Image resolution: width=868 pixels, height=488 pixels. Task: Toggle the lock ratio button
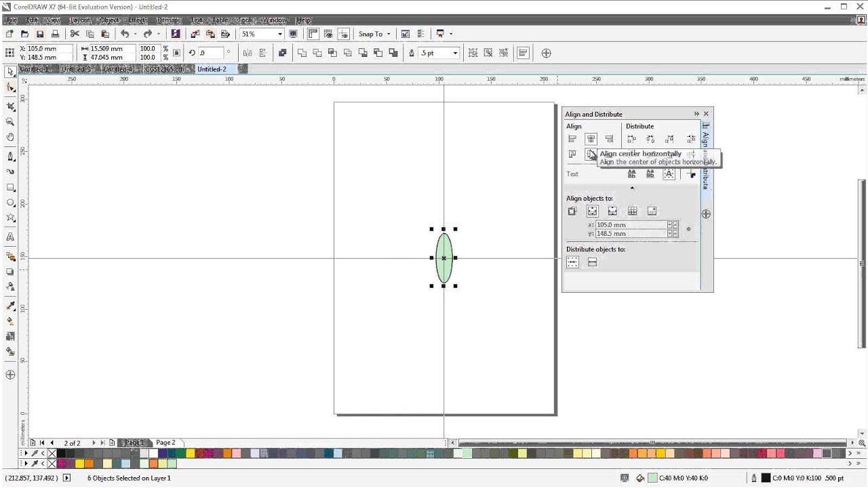click(x=177, y=53)
